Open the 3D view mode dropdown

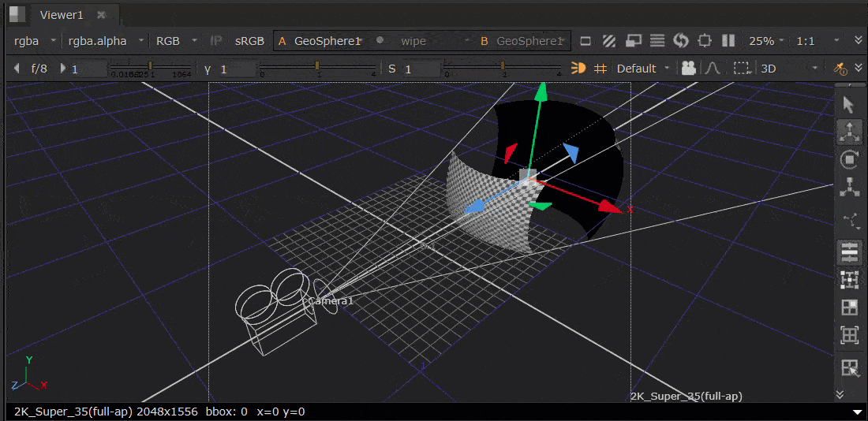[789, 69]
